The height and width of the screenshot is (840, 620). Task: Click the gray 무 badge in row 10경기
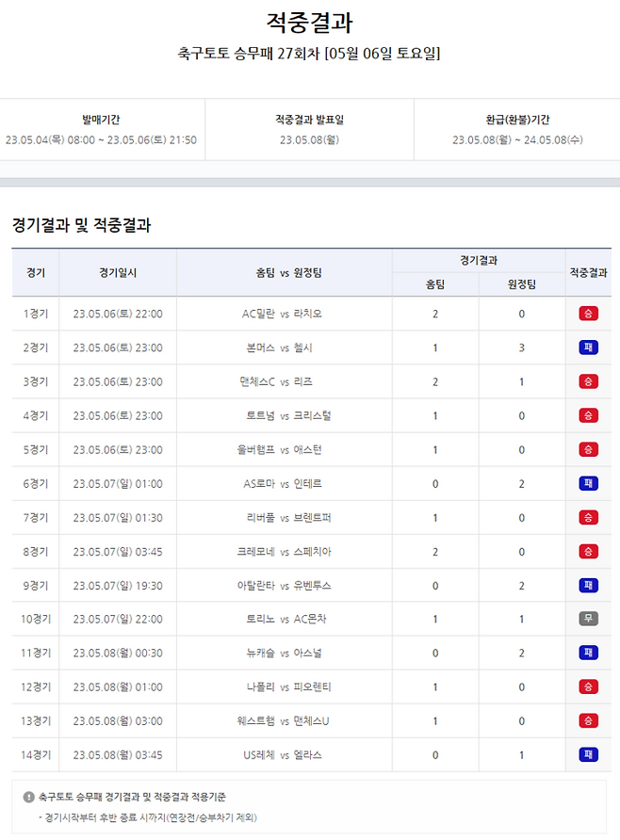[588, 619]
